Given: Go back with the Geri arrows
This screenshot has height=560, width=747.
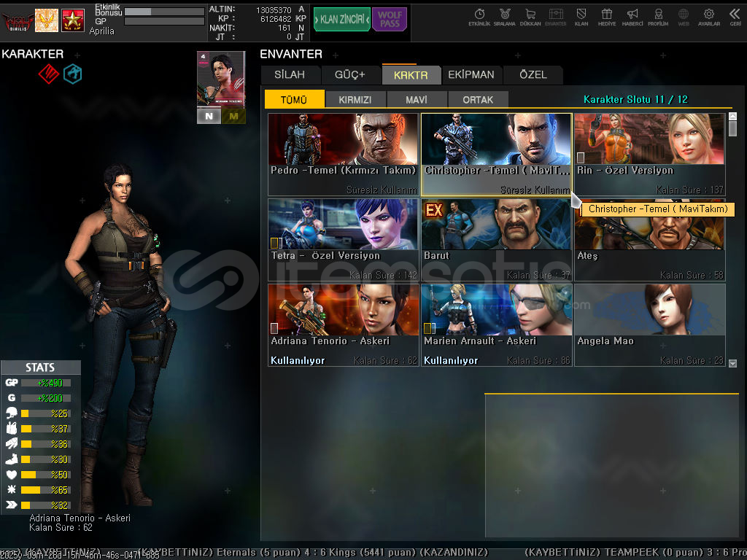Looking at the screenshot, I should pos(735,17).
